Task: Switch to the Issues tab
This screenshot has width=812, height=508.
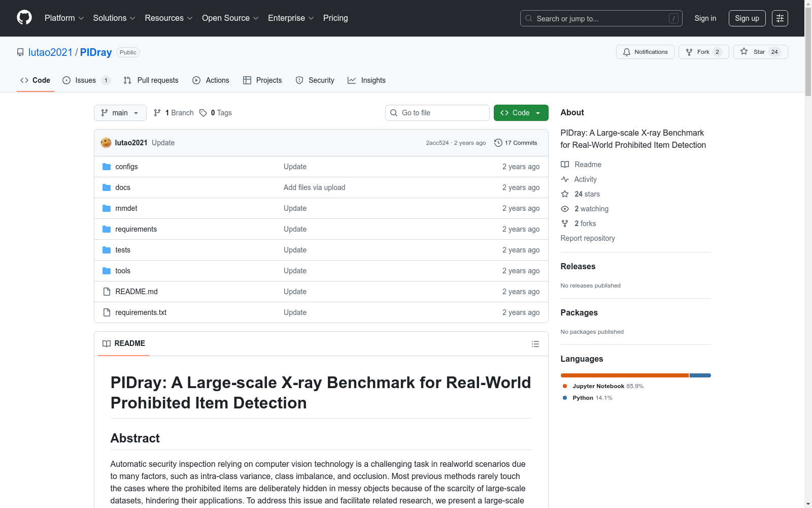Action: pyautogui.click(x=86, y=80)
